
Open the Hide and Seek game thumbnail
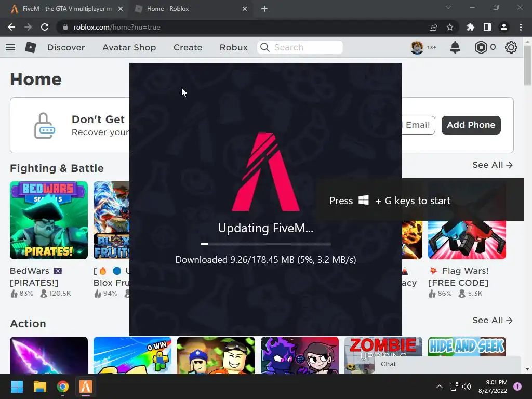(467, 347)
